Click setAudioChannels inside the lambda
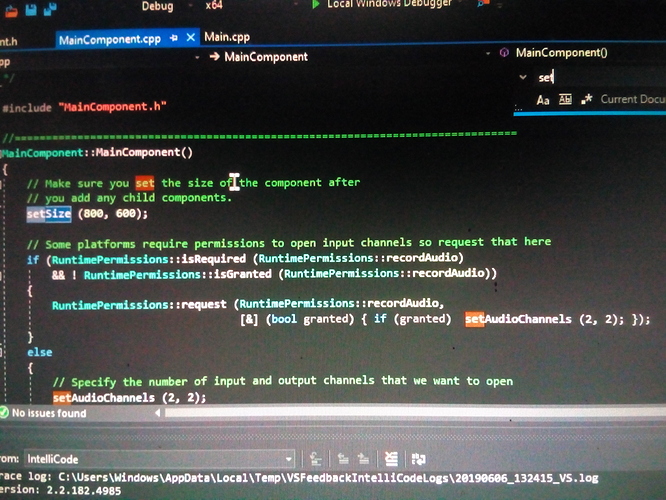 [518, 319]
